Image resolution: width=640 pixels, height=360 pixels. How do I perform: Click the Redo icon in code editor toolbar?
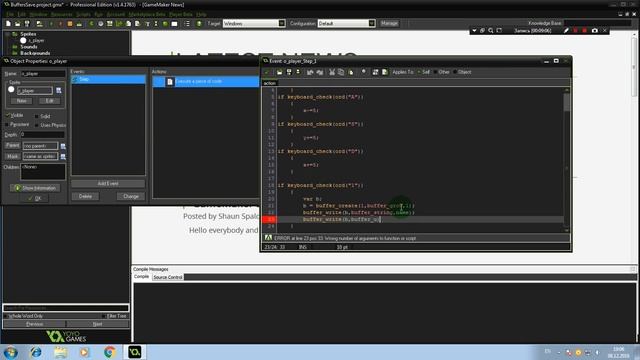[320, 72]
